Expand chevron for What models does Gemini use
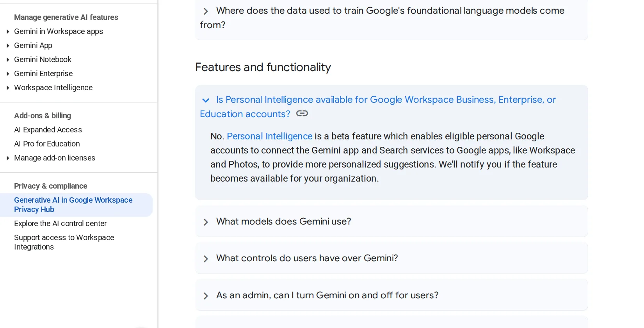This screenshot has height=328, width=644. pyautogui.click(x=206, y=222)
